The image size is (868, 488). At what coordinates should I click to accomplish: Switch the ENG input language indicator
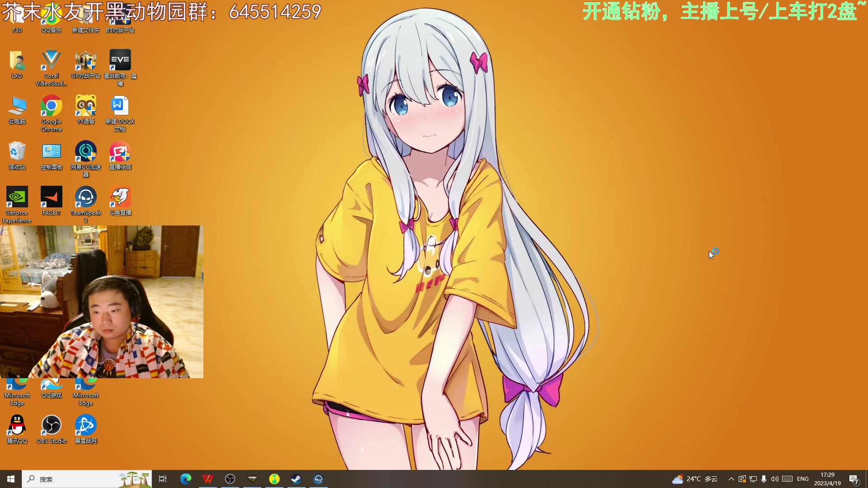[x=803, y=479]
